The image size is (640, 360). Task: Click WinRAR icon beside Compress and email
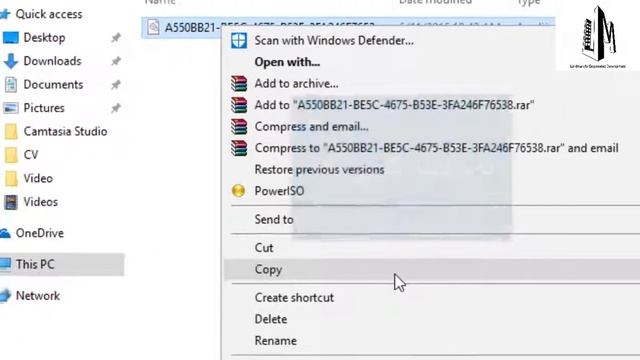tap(239, 127)
